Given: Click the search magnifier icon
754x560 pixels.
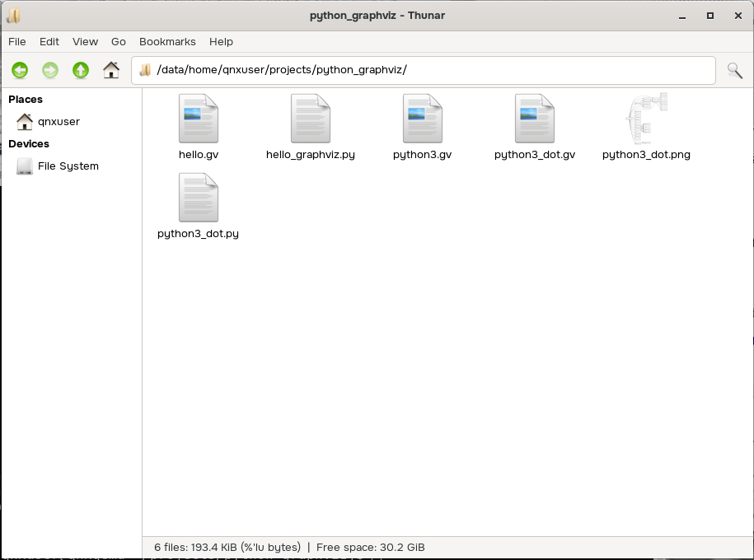Looking at the screenshot, I should [x=734, y=71].
